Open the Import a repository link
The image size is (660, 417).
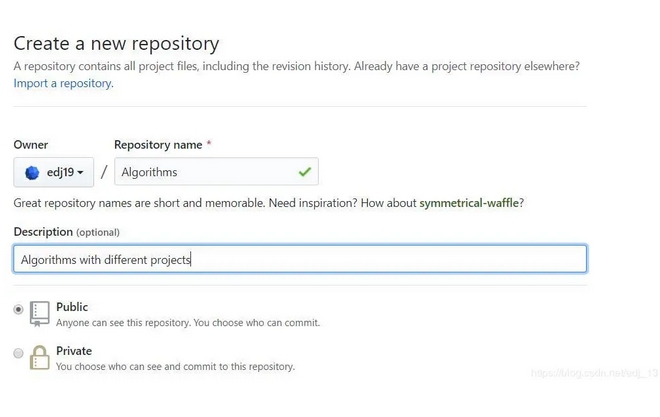point(64,83)
